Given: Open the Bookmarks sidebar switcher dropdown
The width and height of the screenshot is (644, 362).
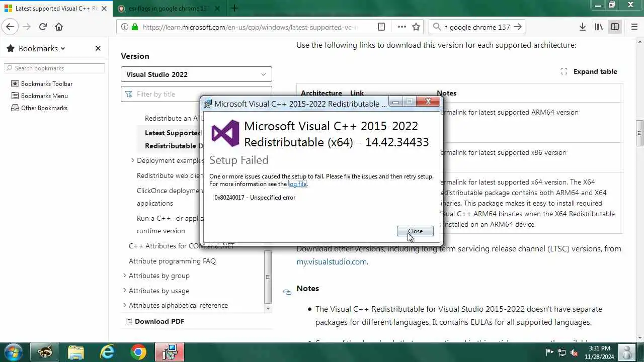Looking at the screenshot, I should (x=42, y=49).
